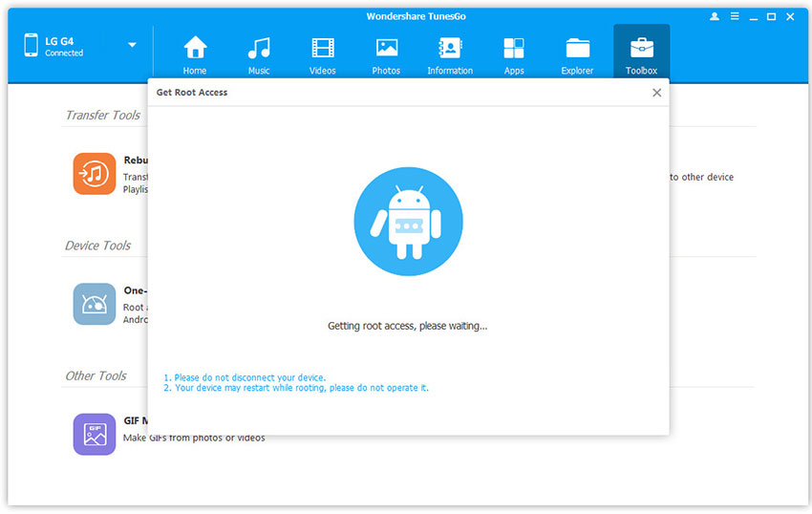Open the Music library tab
The image size is (812, 514).
(258, 54)
